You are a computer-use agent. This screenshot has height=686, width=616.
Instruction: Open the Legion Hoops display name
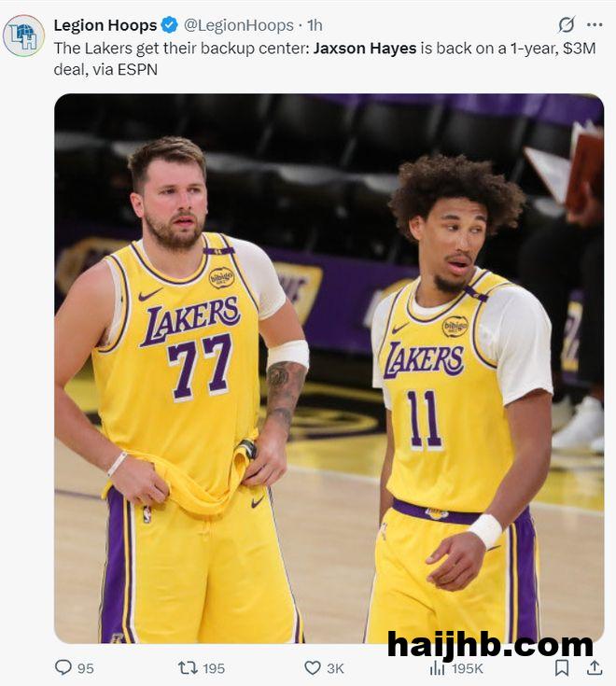[105, 25]
